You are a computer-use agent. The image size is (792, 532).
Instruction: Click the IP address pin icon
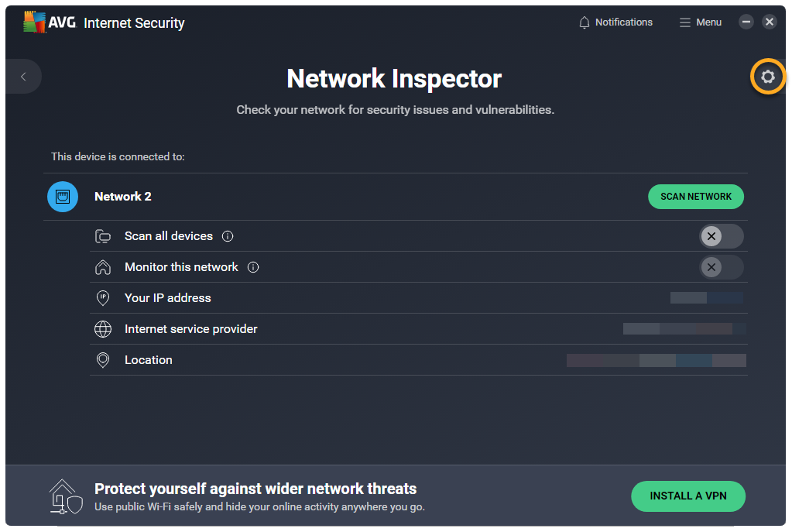click(x=103, y=298)
